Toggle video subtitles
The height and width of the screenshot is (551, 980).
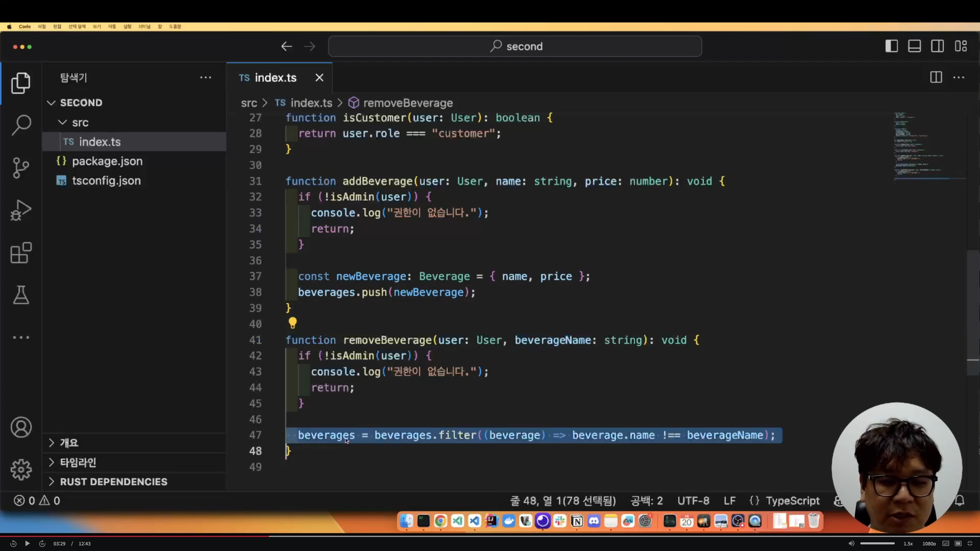(946, 543)
